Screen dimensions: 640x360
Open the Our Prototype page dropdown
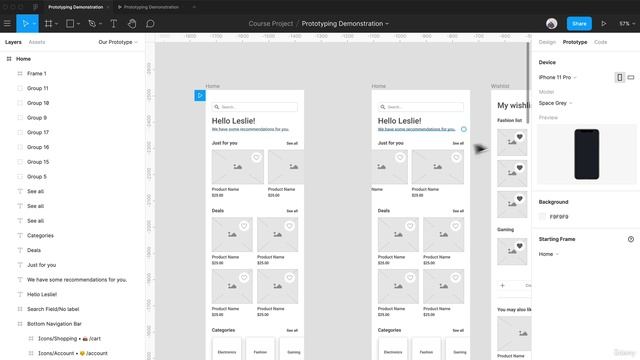coord(118,42)
